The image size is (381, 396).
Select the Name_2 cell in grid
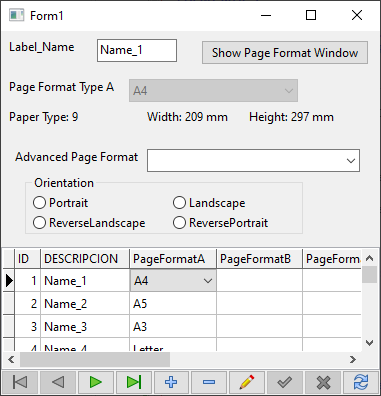tap(85, 304)
